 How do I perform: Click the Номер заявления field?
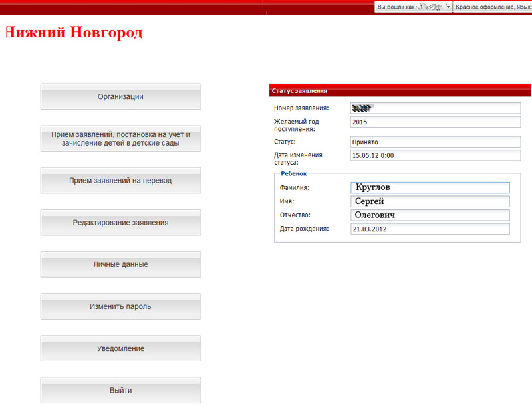(436, 108)
